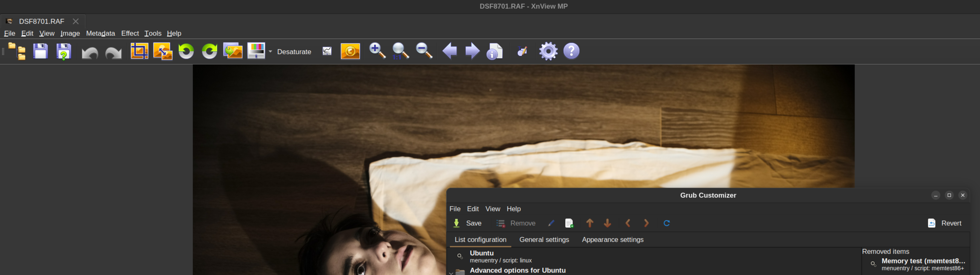Image resolution: width=980 pixels, height=275 pixels.
Task: Open the XnView Help menu
Action: point(174,34)
